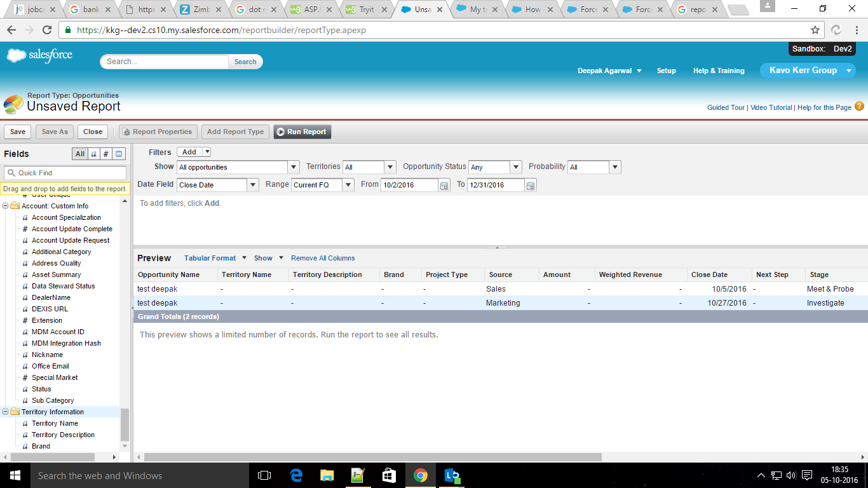Open Help & Training link
Viewport: 868px width, 488px height.
[719, 71]
